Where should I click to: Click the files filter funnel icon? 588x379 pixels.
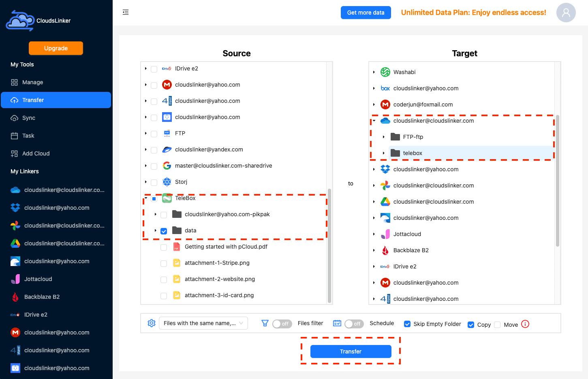pyautogui.click(x=265, y=323)
